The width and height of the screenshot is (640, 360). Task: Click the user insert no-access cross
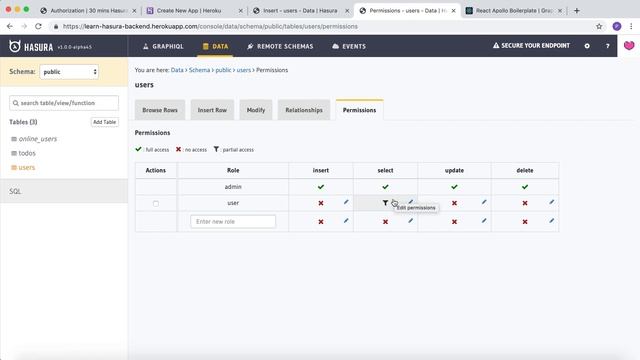[x=321, y=203]
